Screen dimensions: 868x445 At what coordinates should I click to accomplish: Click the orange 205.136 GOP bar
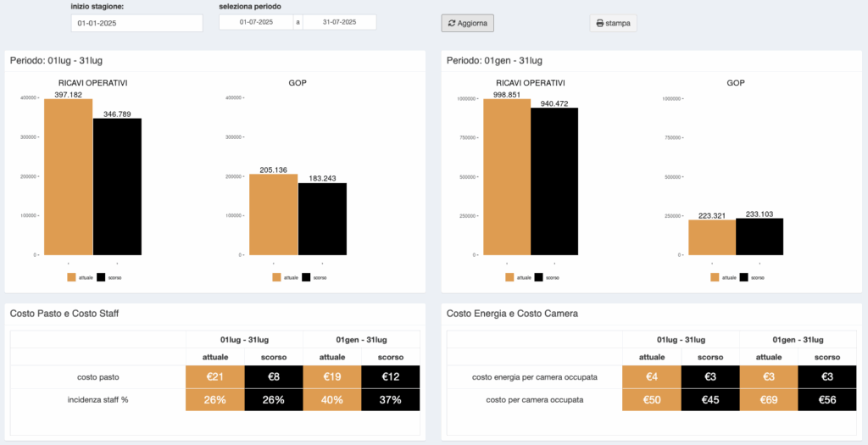click(273, 214)
